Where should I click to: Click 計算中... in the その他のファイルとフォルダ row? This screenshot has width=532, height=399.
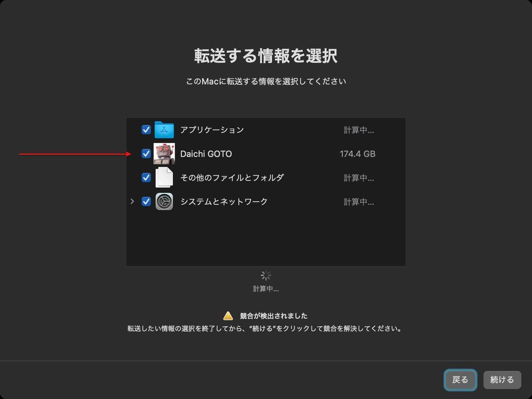[x=359, y=178]
